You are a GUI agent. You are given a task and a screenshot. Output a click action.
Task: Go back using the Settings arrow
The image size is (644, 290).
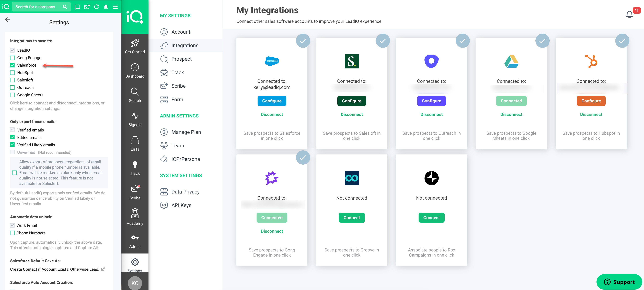click(7, 20)
